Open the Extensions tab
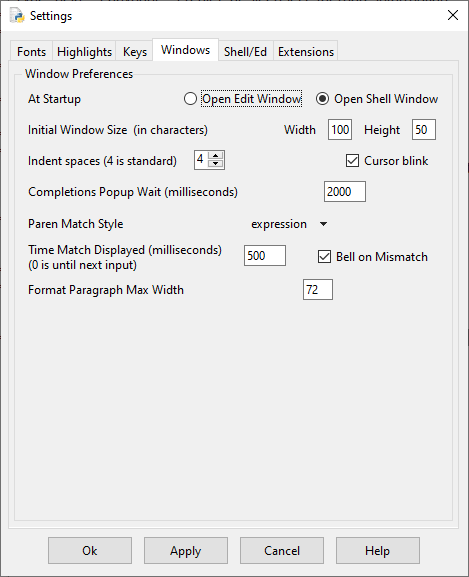The image size is (469, 577). [x=306, y=51]
